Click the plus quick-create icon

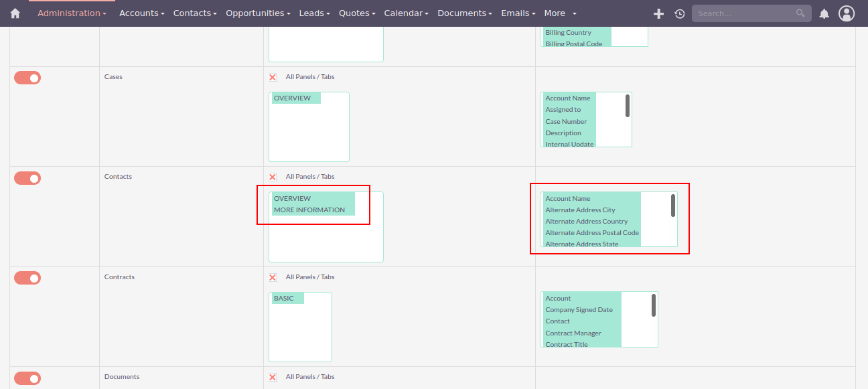[658, 13]
